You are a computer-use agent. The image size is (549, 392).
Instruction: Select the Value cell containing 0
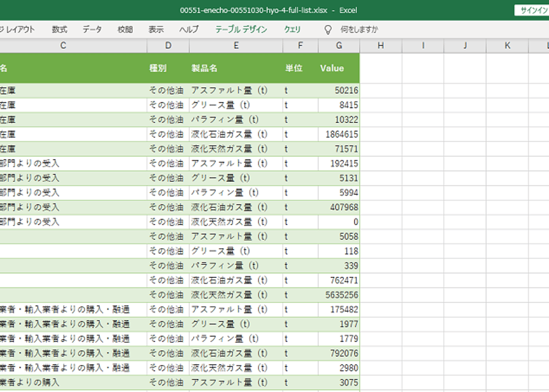pos(339,222)
